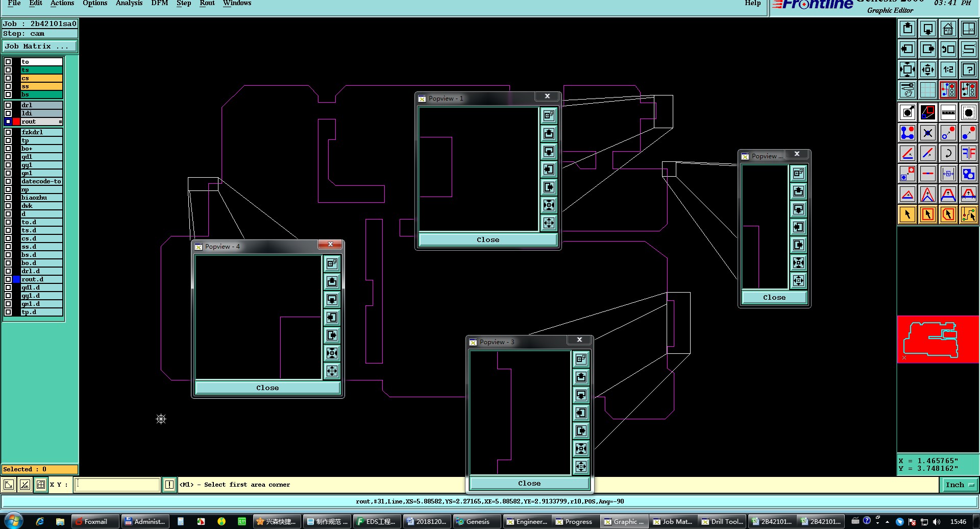Open Internet Explorer from the taskbar
The image size is (980, 529).
[40, 521]
